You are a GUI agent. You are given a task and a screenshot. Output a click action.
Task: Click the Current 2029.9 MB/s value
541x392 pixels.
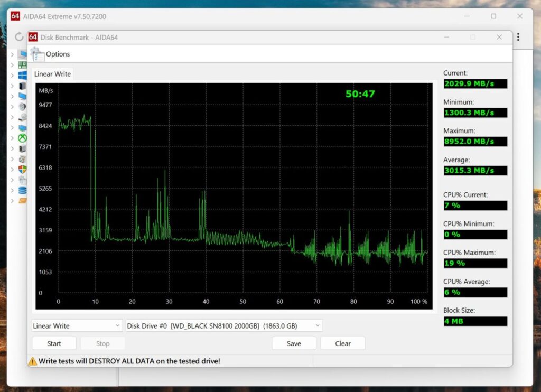coord(475,84)
